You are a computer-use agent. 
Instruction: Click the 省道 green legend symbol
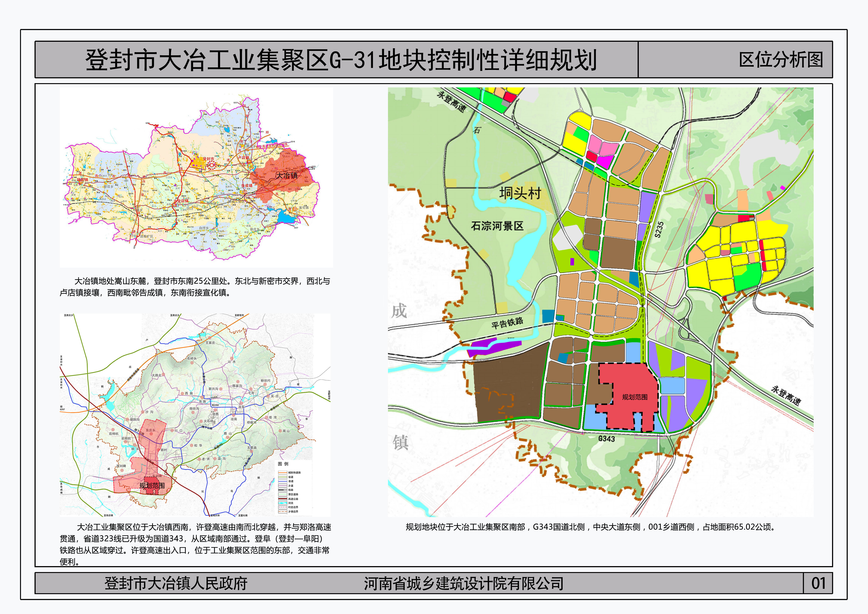(x=283, y=477)
